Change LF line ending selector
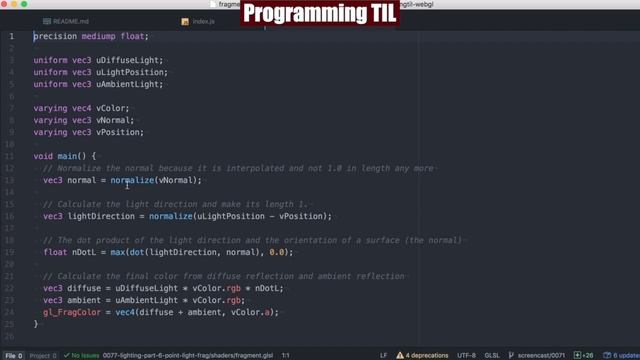Screen dimensions: 640x360 (383, 356)
